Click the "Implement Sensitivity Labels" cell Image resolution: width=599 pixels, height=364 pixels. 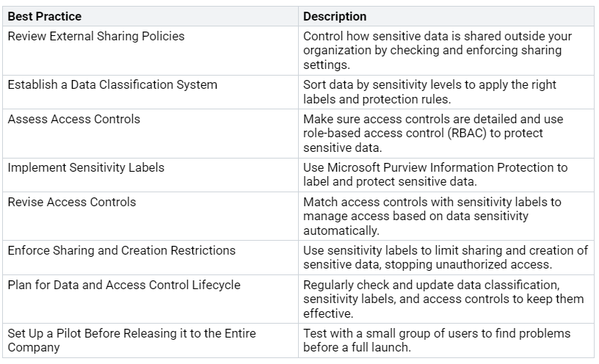click(x=86, y=167)
